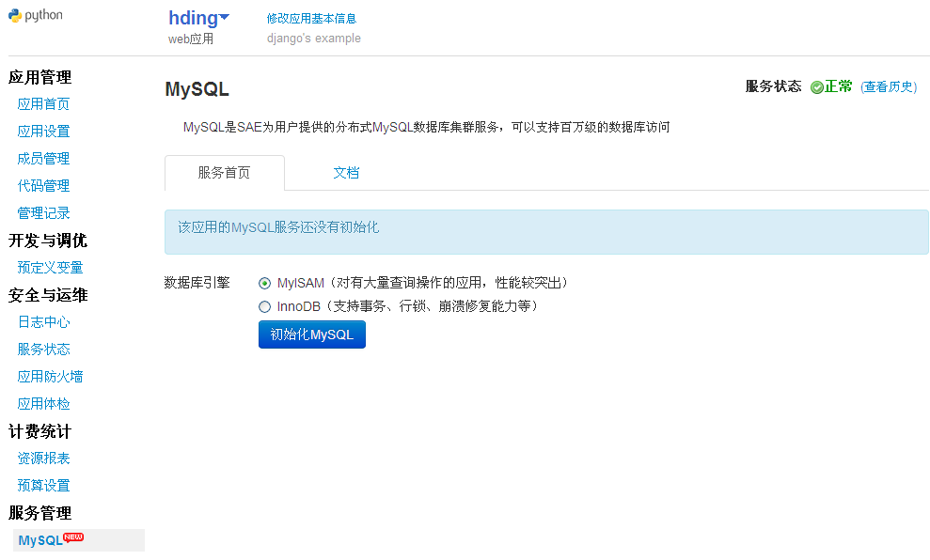
Task: Open 应用防火墙 in sidebar
Action: coord(50,377)
